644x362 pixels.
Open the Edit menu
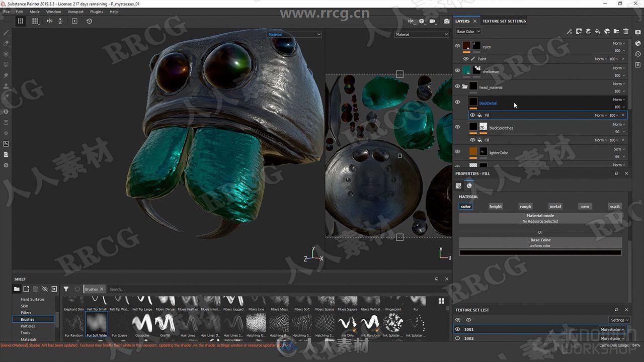pyautogui.click(x=19, y=12)
